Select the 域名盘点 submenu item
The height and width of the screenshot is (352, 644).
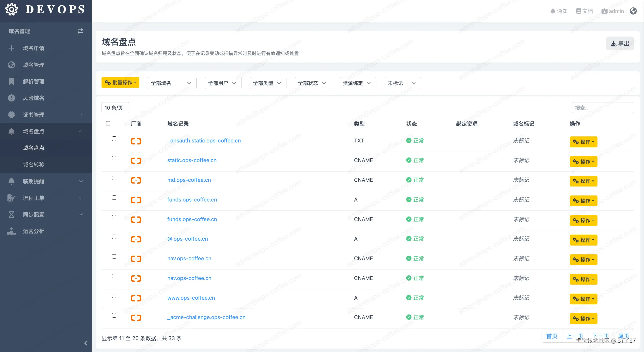[46, 148]
